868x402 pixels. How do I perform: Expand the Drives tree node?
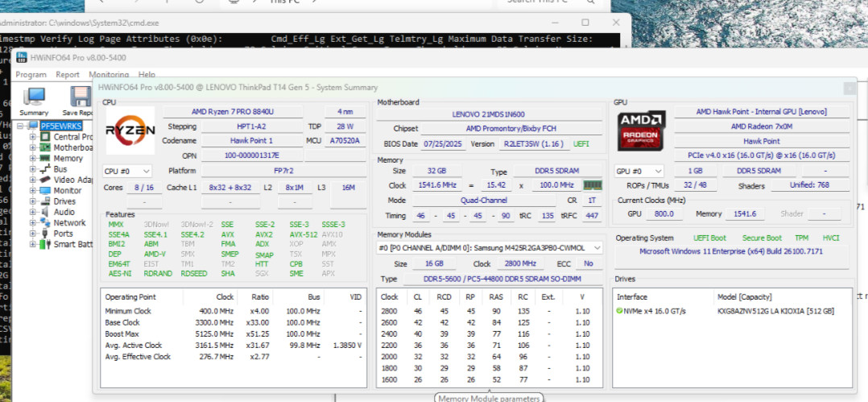[x=33, y=201]
